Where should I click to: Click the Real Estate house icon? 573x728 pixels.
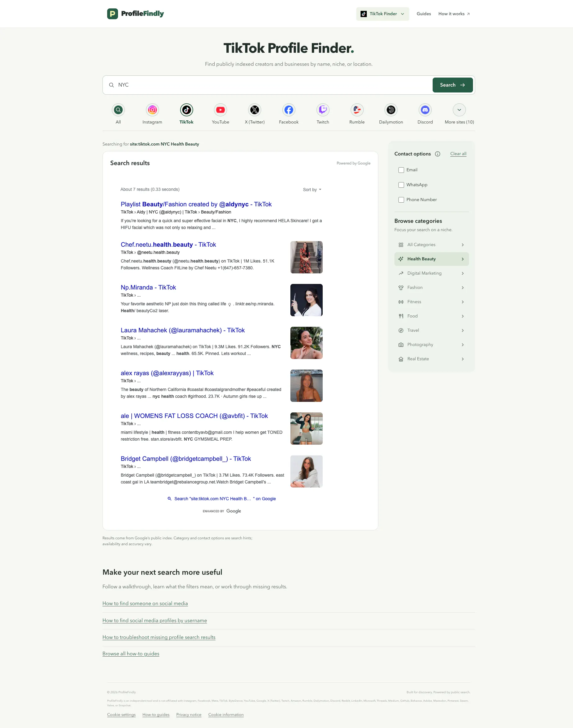(401, 359)
